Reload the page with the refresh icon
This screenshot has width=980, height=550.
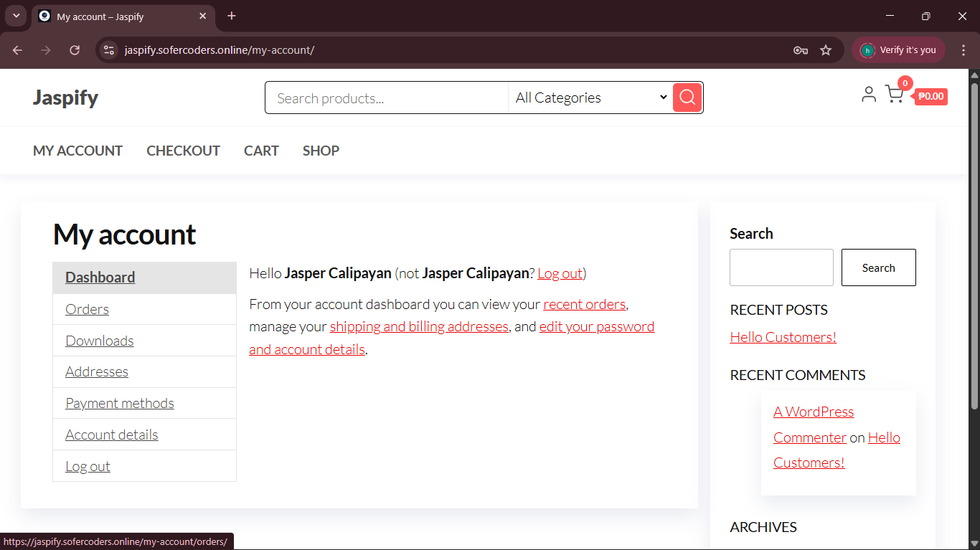pyautogui.click(x=75, y=50)
